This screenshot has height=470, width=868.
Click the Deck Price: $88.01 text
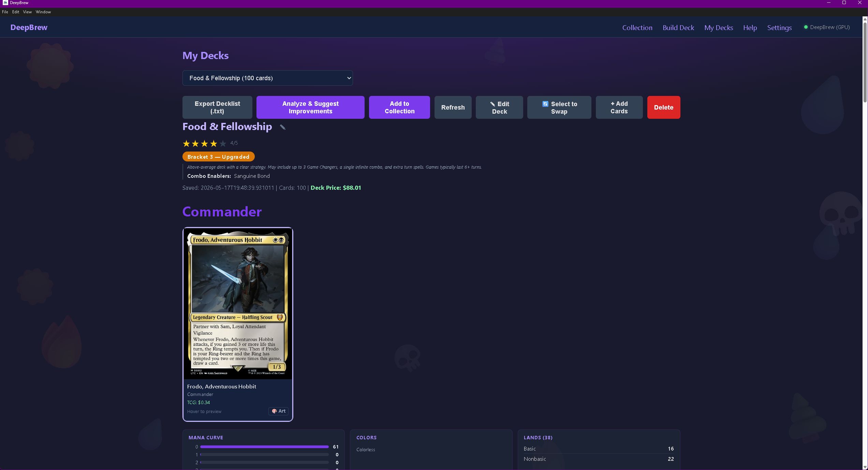[336, 188]
